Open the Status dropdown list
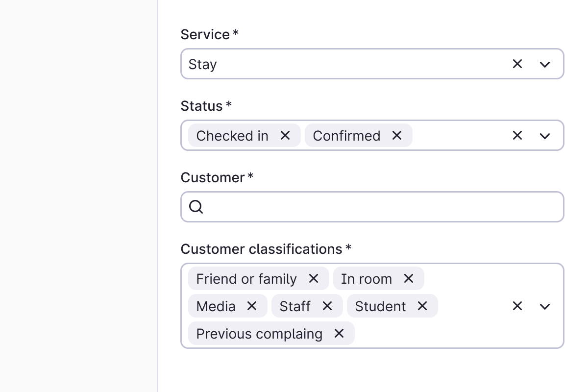The width and height of the screenshot is (588, 392). [x=545, y=136]
